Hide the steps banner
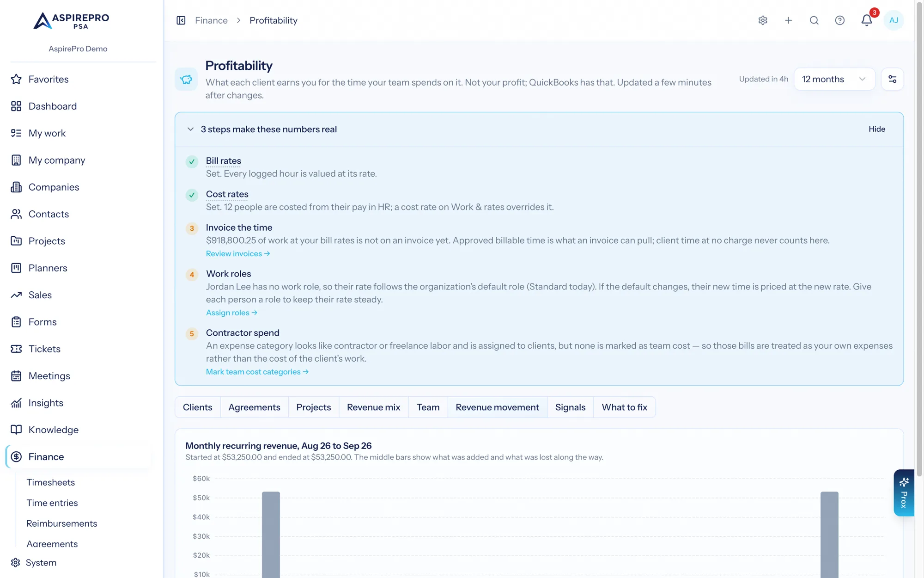This screenshot has height=578, width=924. pyautogui.click(x=877, y=129)
